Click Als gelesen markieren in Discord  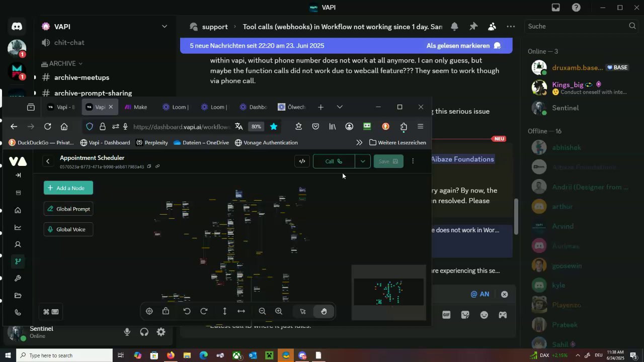click(463, 46)
